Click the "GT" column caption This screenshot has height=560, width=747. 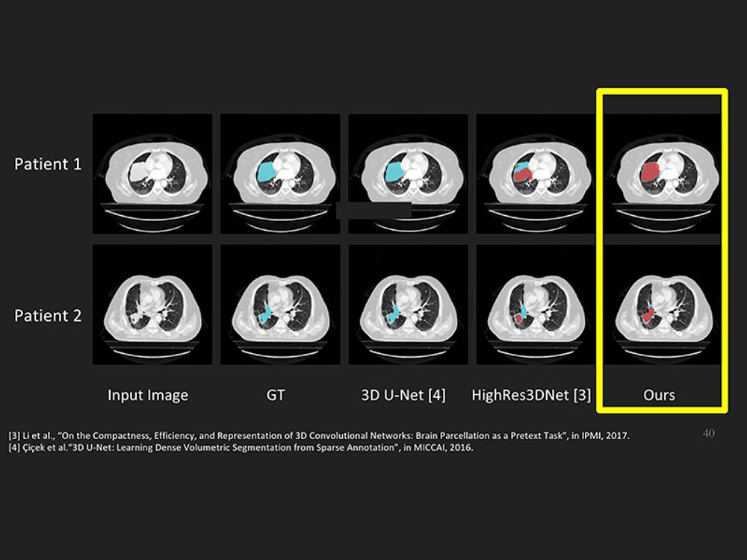pos(276,395)
